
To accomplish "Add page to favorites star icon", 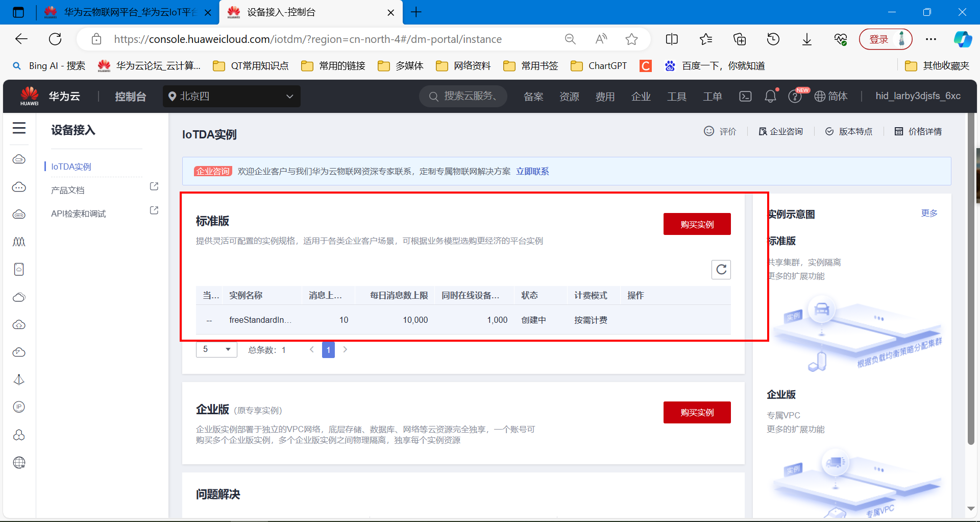I will 632,39.
